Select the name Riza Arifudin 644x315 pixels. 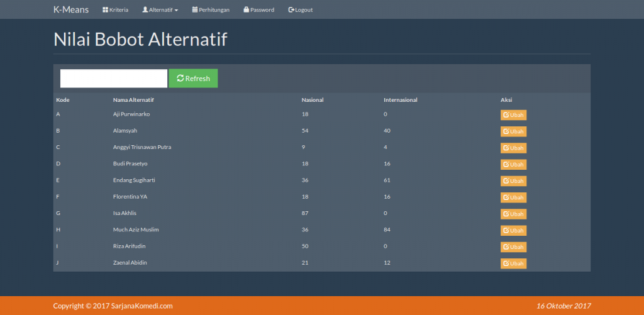tap(130, 246)
